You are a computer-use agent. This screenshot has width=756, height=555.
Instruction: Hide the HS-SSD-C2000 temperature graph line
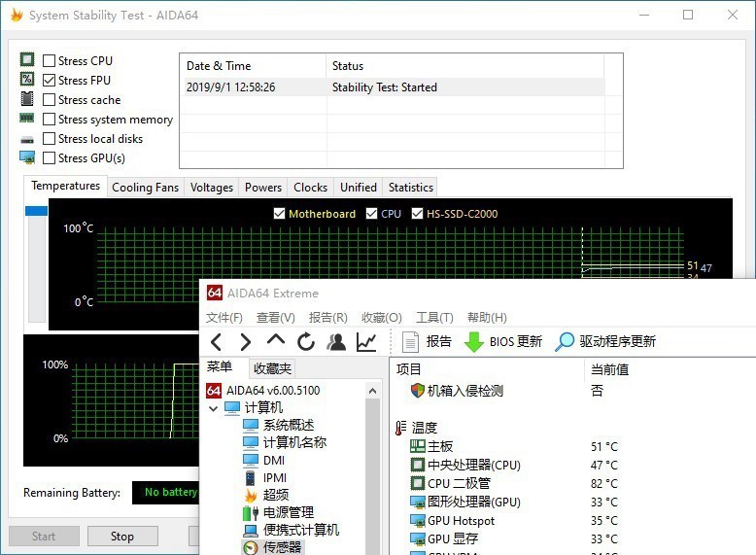pyautogui.click(x=417, y=213)
